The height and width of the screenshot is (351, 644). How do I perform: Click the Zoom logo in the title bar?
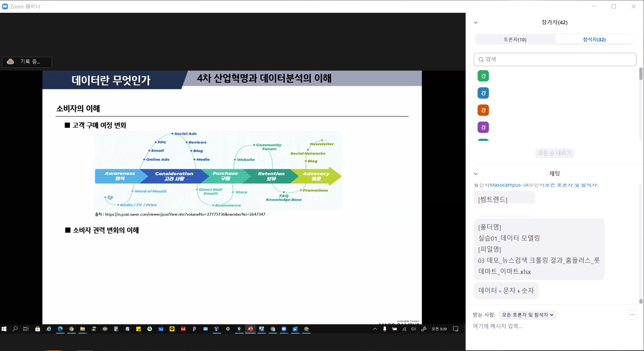(5, 6)
